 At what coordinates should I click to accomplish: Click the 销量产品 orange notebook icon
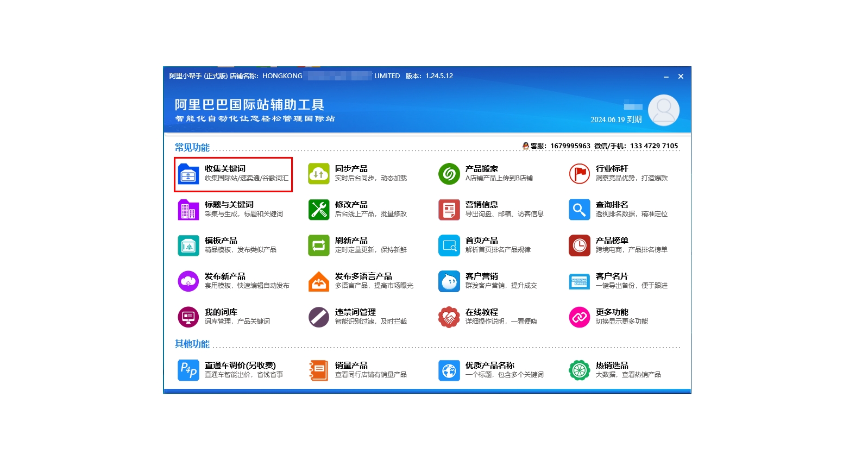(x=319, y=370)
